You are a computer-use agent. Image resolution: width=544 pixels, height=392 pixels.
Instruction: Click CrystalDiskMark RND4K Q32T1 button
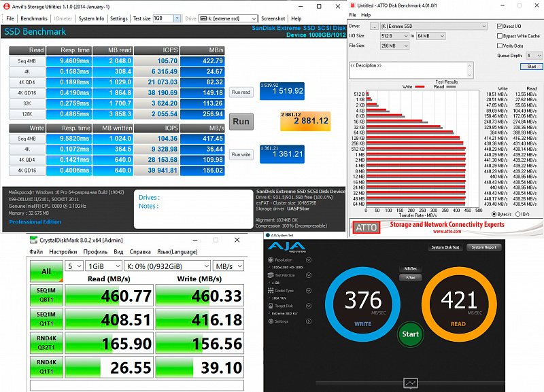point(46,343)
